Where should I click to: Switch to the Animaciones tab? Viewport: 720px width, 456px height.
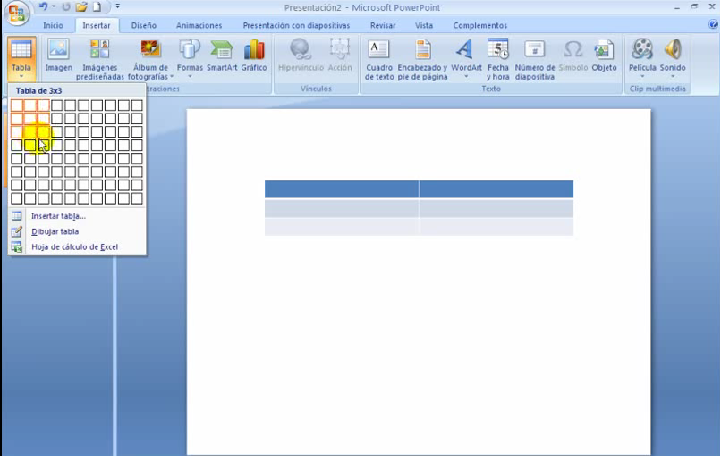tap(199, 25)
